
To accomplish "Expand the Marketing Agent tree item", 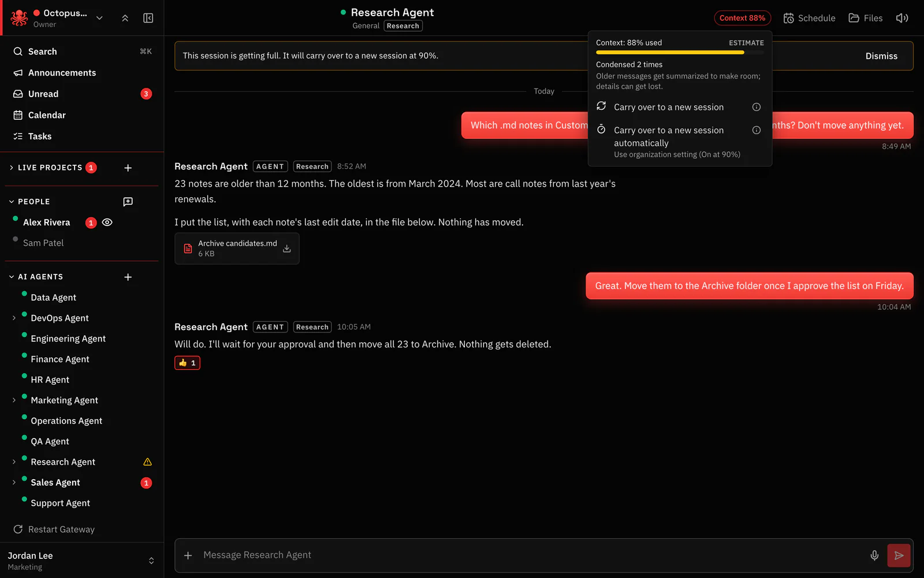I will click(x=14, y=400).
